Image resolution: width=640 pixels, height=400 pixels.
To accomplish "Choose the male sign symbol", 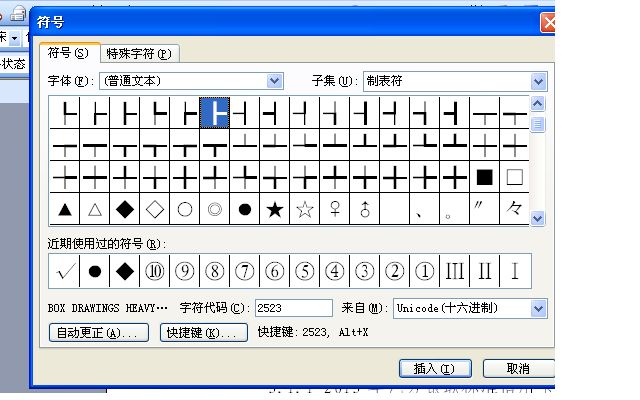I will coord(365,209).
